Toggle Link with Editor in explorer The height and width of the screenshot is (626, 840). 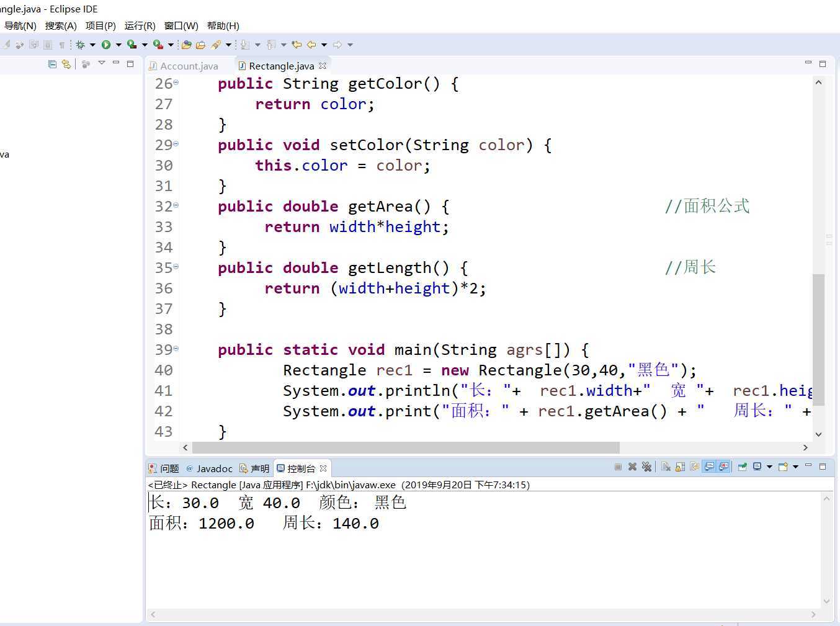[x=66, y=64]
